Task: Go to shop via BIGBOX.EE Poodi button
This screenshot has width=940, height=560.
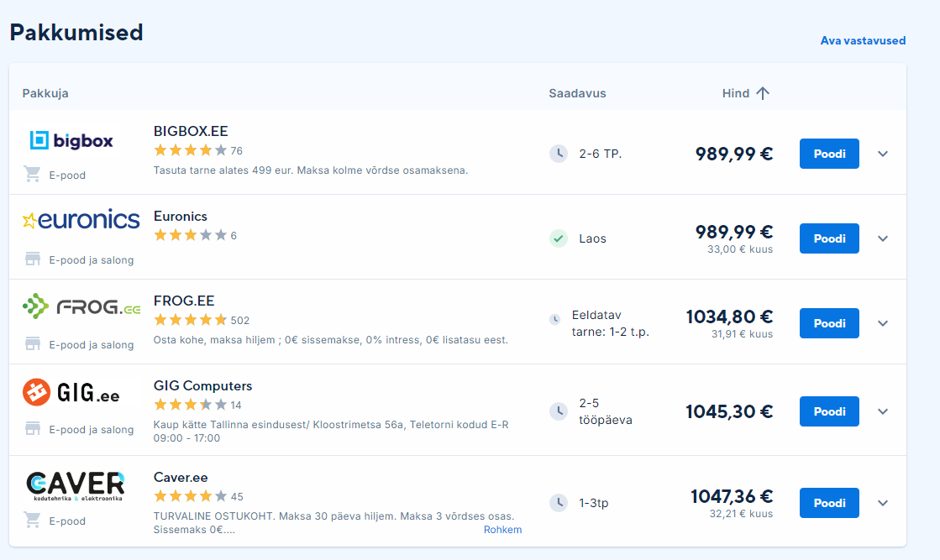Action: (829, 154)
